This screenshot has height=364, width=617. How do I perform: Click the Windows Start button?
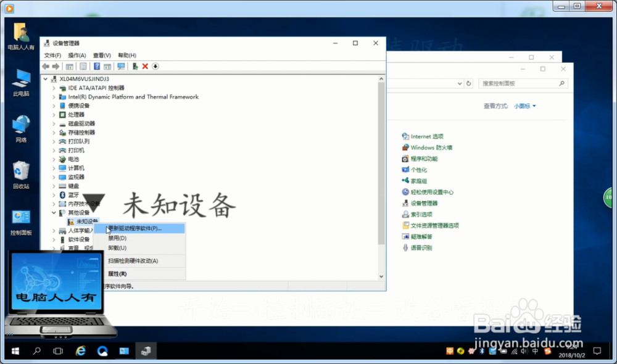click(x=15, y=351)
